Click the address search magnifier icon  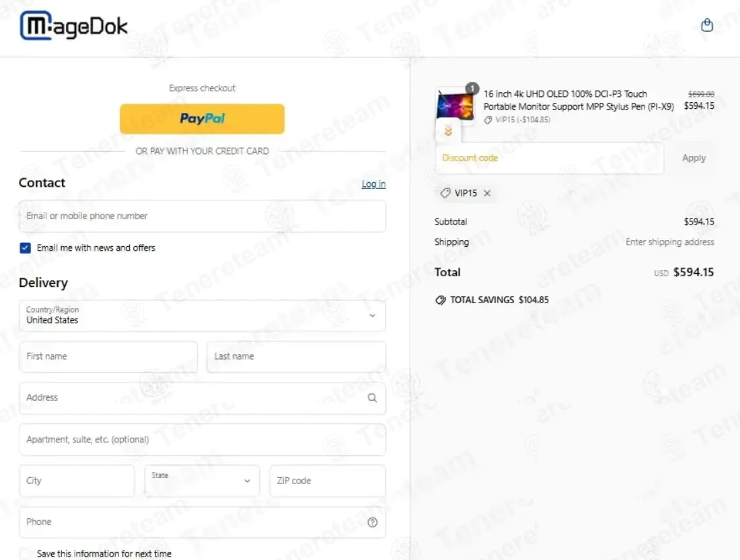[372, 398]
